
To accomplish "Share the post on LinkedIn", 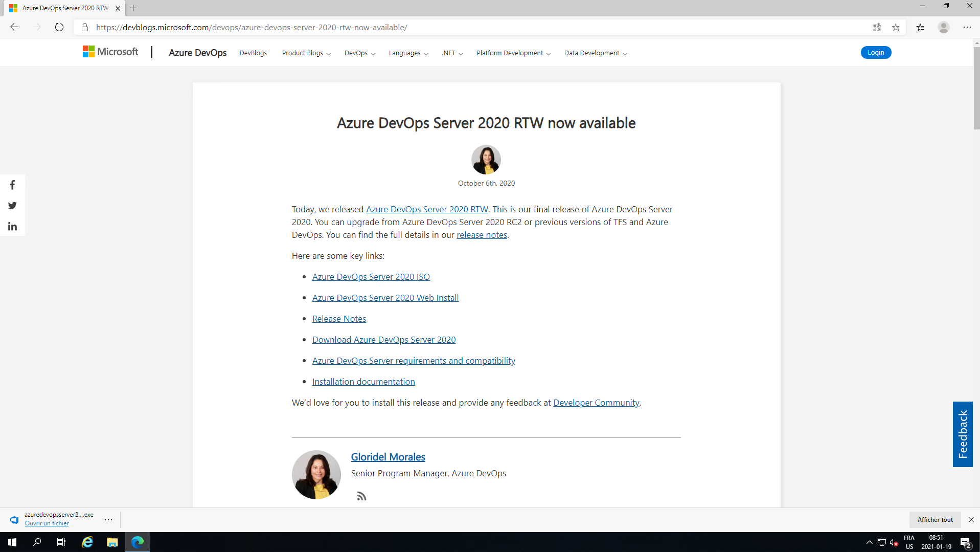I will (12, 227).
